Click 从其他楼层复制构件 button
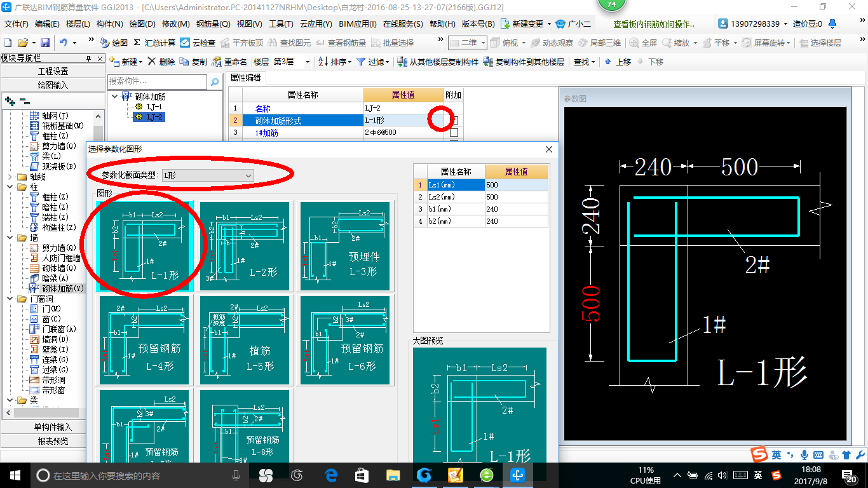The height and width of the screenshot is (488, 868). (x=438, y=62)
